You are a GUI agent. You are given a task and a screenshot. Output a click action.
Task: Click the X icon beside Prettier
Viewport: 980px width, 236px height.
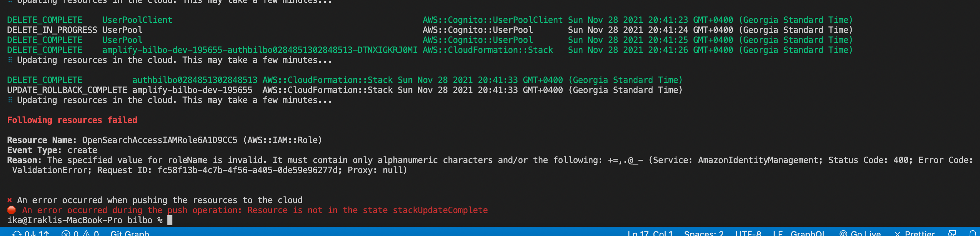click(x=897, y=233)
